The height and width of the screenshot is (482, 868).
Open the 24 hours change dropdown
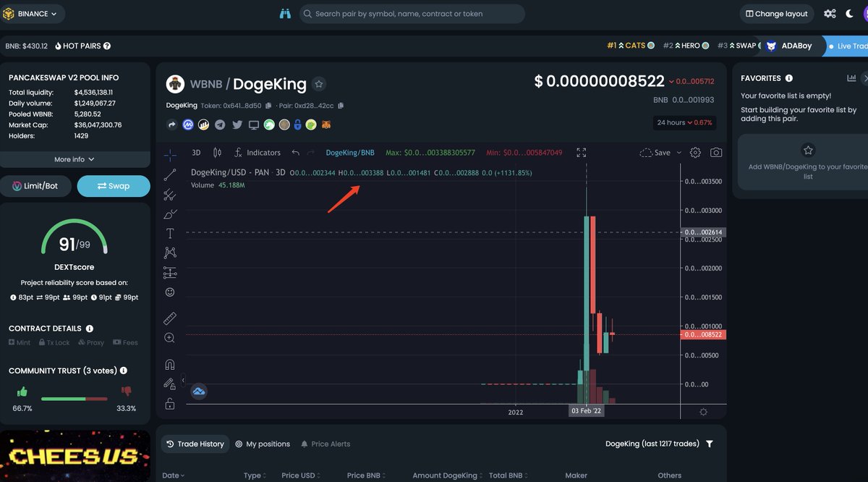[685, 122]
